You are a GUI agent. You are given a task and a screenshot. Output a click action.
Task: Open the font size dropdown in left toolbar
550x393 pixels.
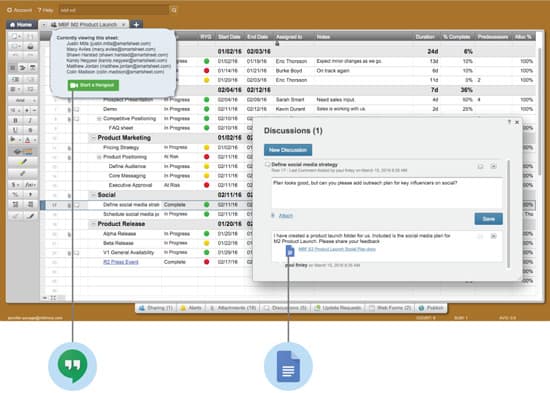(15, 110)
